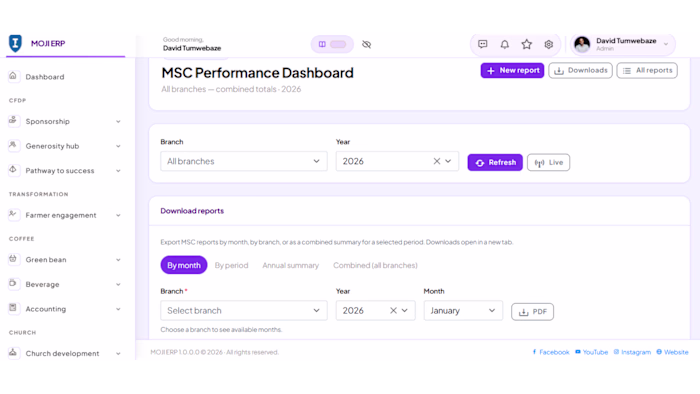The width and height of the screenshot is (700, 394).
Task: Click the Farmer engagement sidebar icon
Action: click(13, 215)
